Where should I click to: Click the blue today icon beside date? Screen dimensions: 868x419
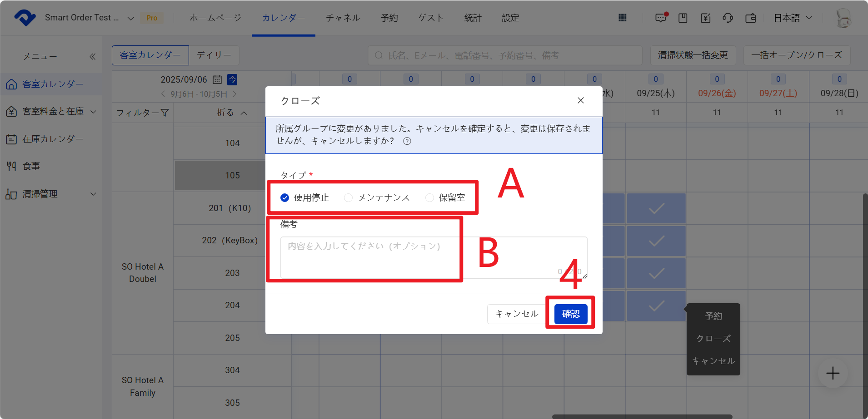tap(232, 80)
